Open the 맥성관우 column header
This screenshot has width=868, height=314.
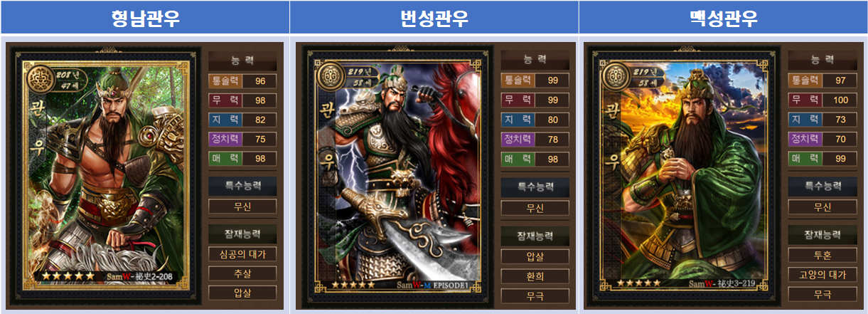pyautogui.click(x=723, y=18)
